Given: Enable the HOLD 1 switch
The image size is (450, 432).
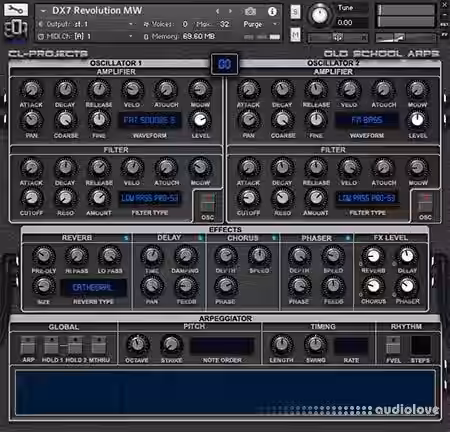Looking at the screenshot, I should pos(51,345).
